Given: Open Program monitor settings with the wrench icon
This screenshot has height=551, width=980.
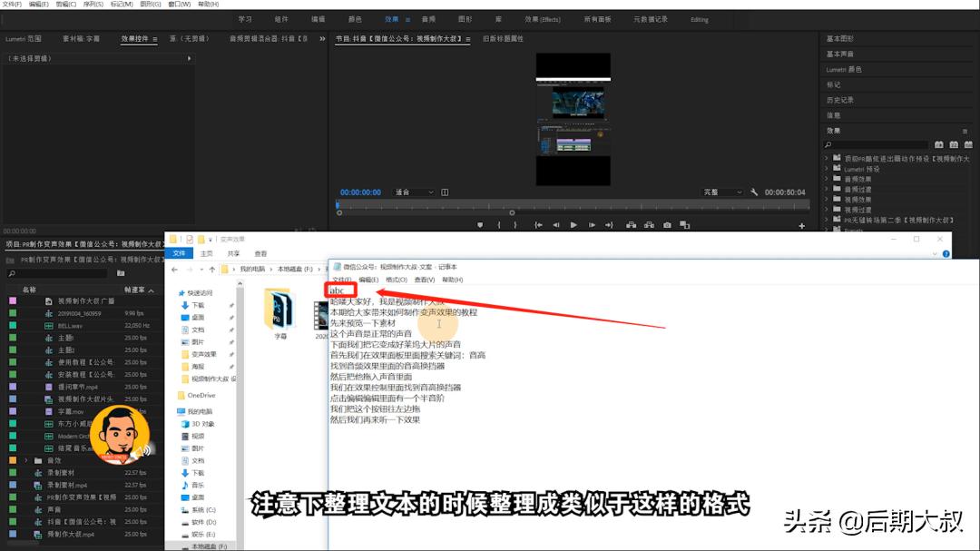Looking at the screenshot, I should 752,192.
